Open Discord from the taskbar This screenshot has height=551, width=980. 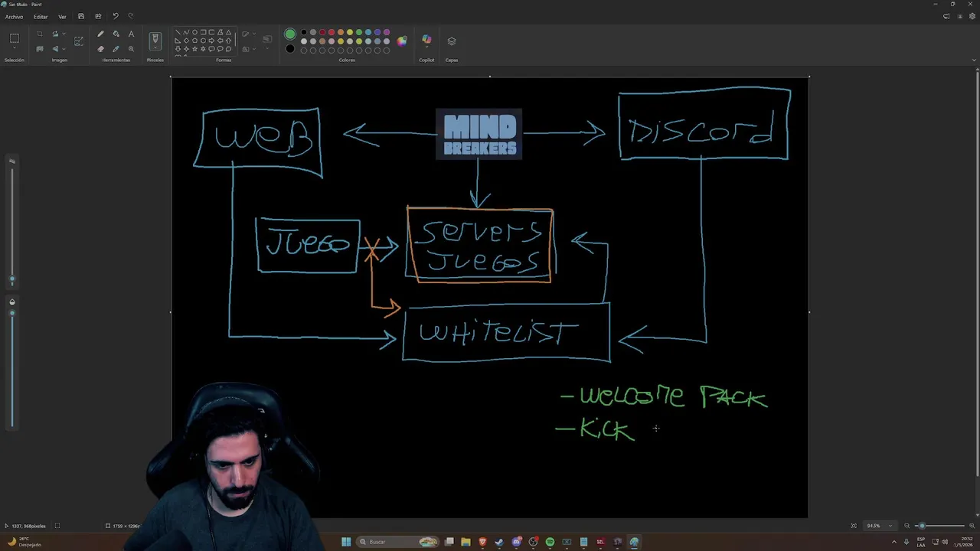click(517, 542)
